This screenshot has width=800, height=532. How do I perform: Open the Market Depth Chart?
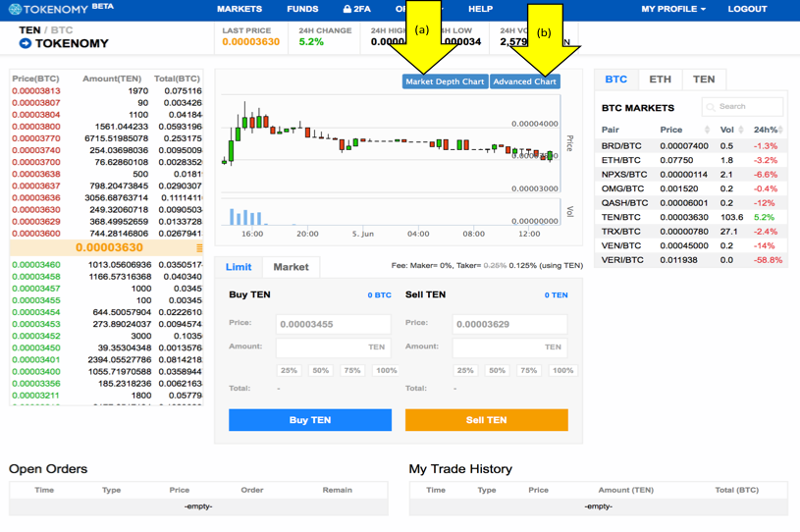click(x=445, y=81)
